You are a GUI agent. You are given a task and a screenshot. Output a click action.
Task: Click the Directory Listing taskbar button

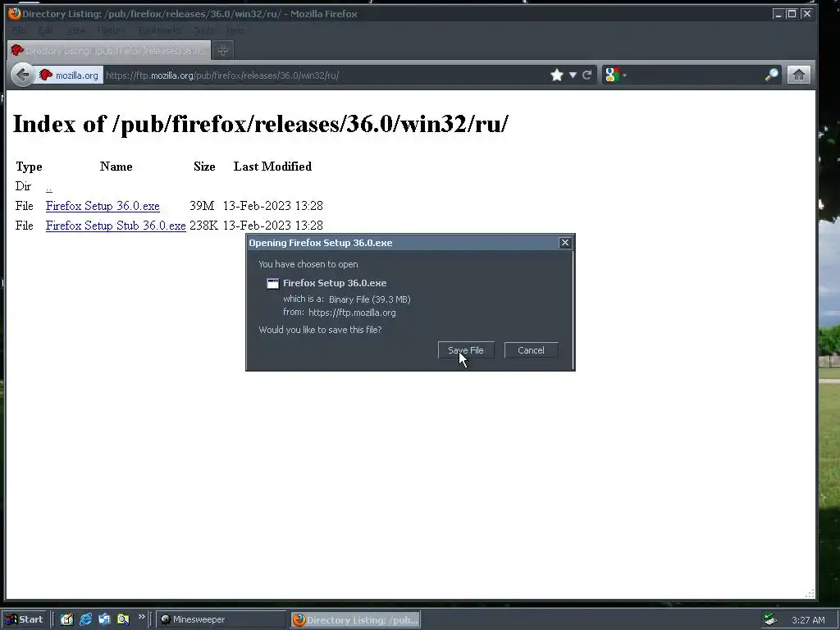356,620
